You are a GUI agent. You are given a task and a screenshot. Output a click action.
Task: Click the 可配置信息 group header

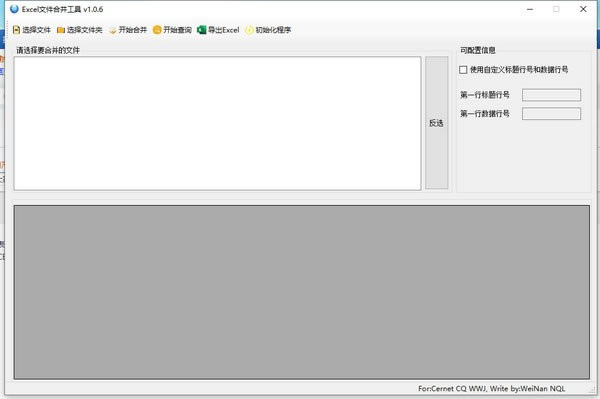[x=478, y=50]
